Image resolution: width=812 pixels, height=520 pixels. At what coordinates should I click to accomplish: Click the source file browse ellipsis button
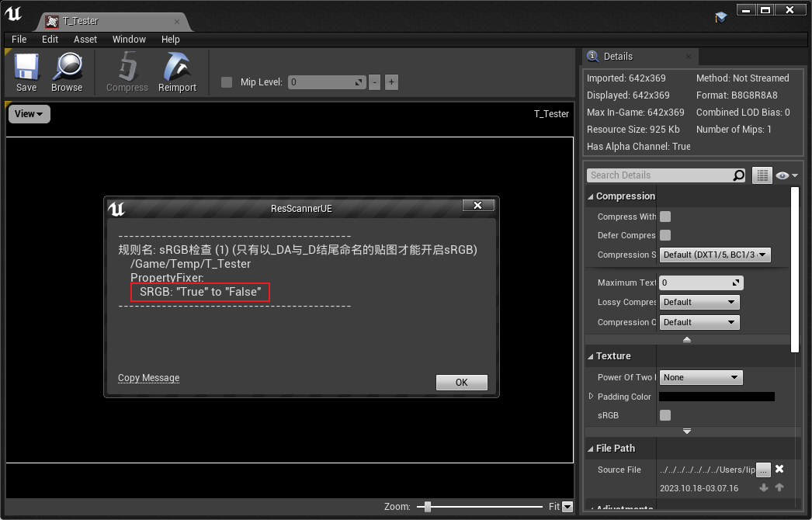[763, 470]
